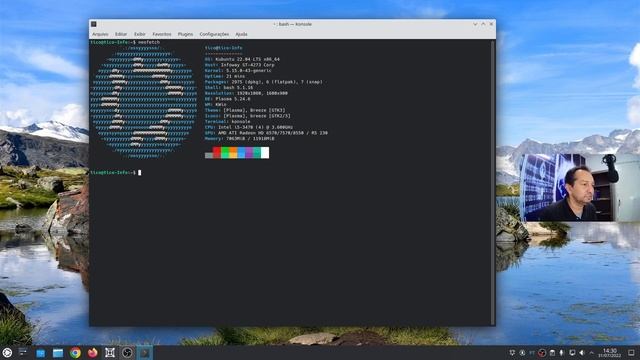Viewport: 640px width, 360px height.
Task: Click the Konsole vertical scrollbar
Action: click(493, 182)
